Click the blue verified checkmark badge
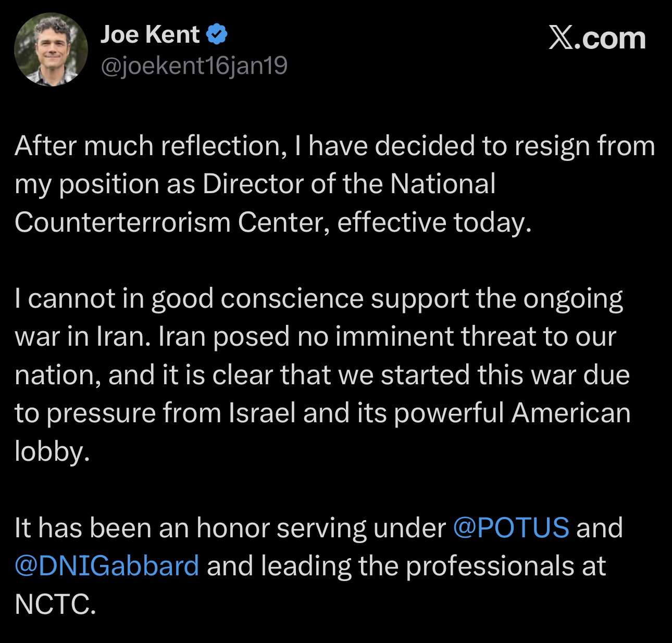The height and width of the screenshot is (643, 672). pos(217,35)
